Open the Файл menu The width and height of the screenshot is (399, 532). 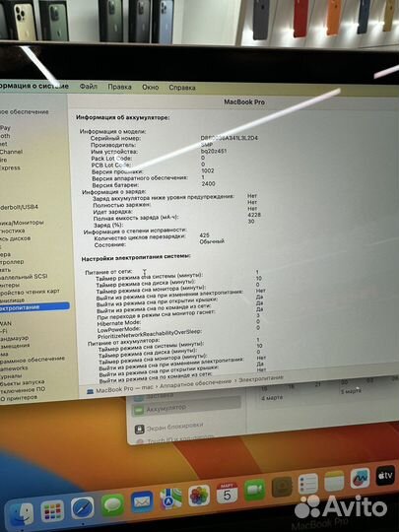pyautogui.click(x=89, y=86)
